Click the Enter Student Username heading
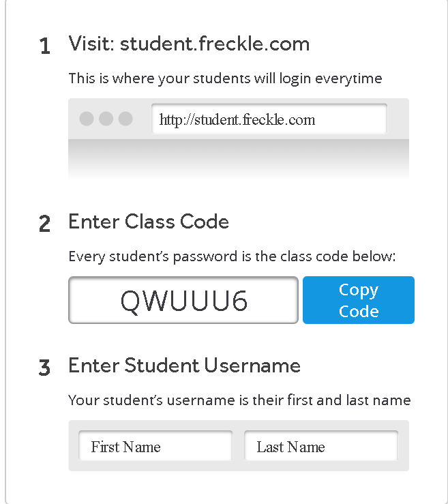The height and width of the screenshot is (504, 448). click(185, 365)
